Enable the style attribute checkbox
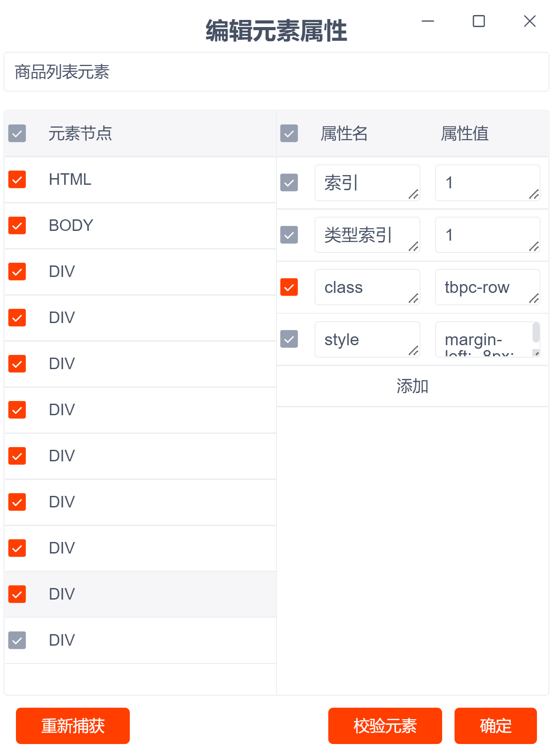Screen dimensions: 552x756 pyautogui.click(x=289, y=339)
